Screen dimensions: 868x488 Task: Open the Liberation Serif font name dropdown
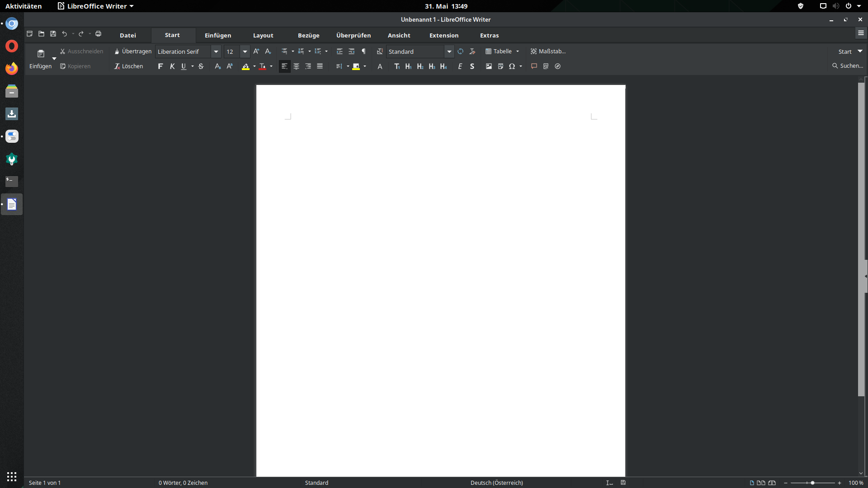tap(216, 52)
